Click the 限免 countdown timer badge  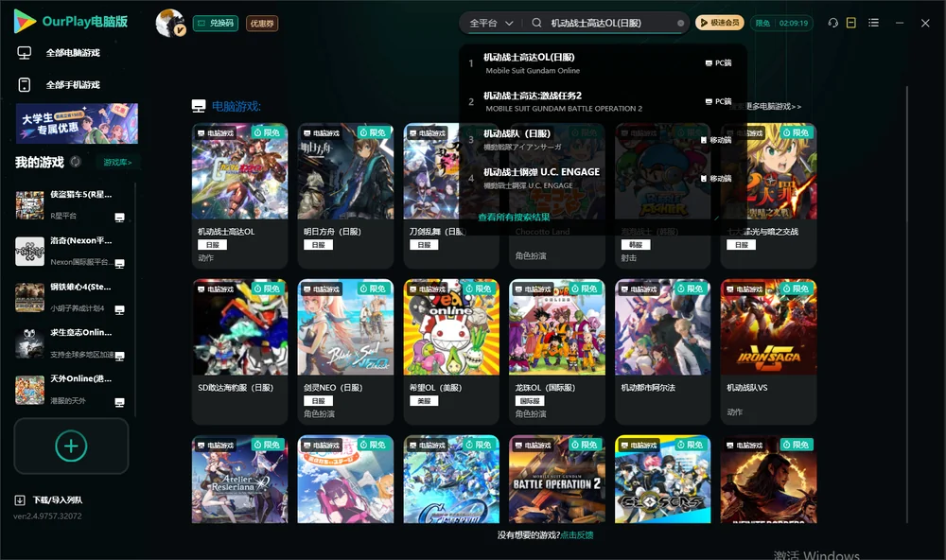point(781,23)
